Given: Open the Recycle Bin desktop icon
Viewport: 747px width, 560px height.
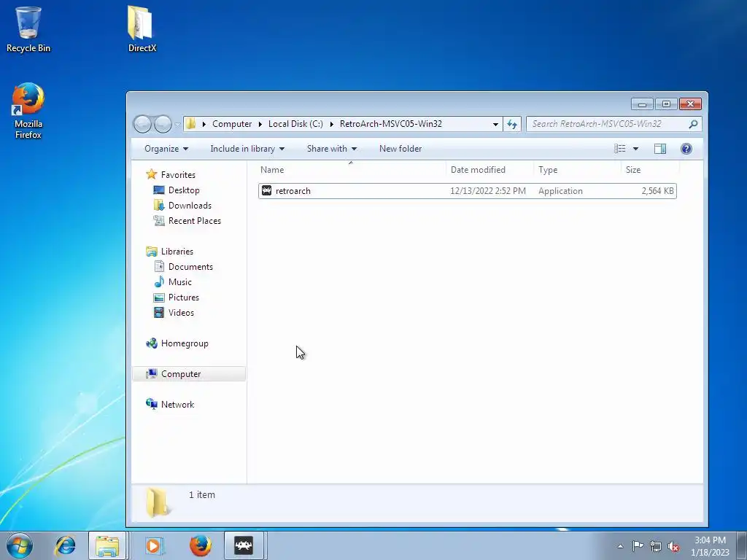Looking at the screenshot, I should pyautogui.click(x=28, y=29).
